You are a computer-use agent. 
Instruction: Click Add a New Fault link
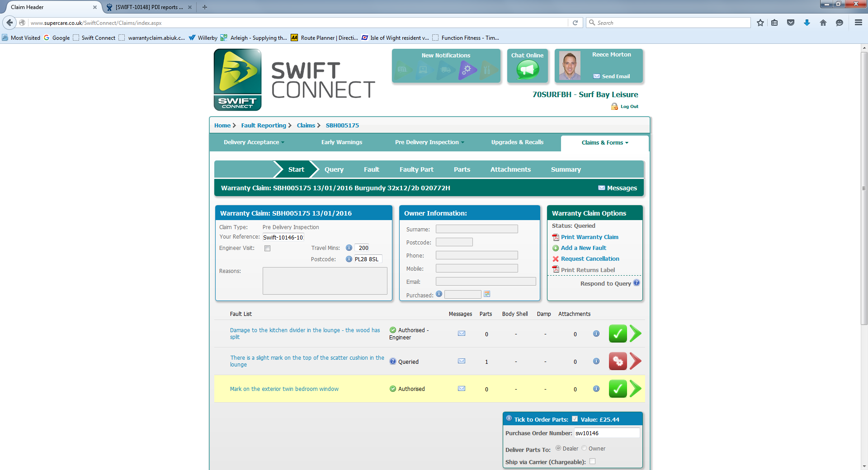coord(584,248)
